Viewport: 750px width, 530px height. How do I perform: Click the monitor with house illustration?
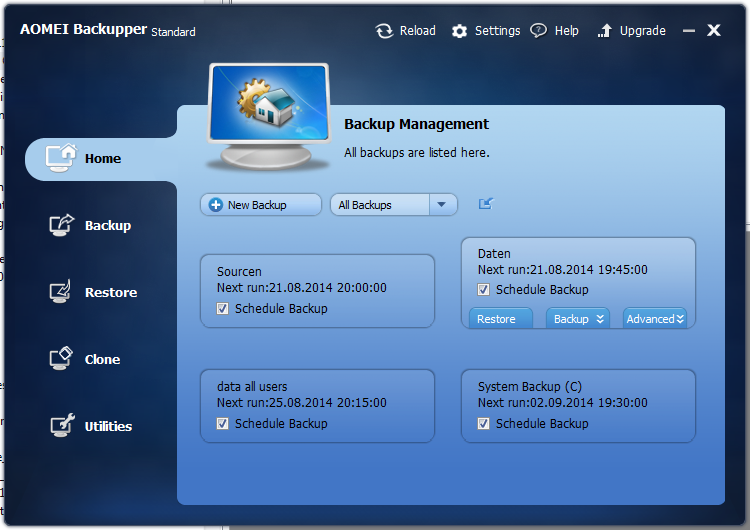[269, 116]
